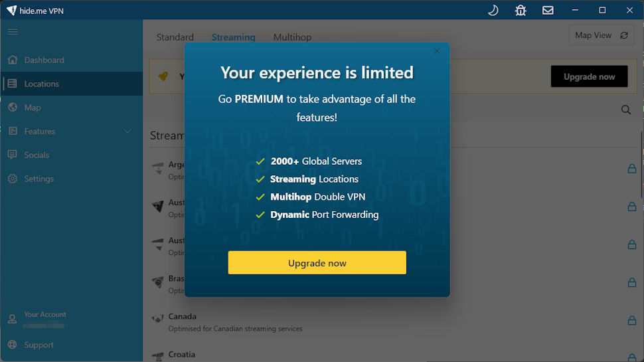Click the Canada flag icon
Viewport: 644px width, 362px height.
click(x=158, y=319)
